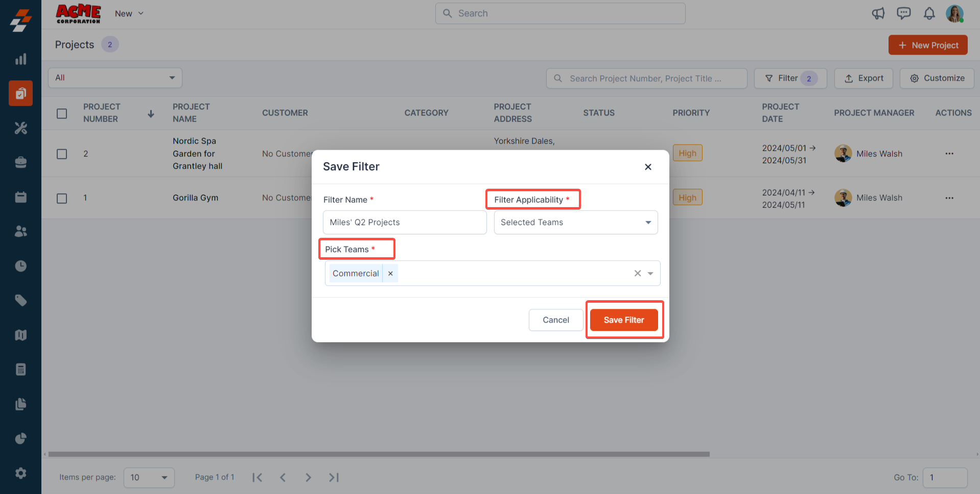Open the Items per page dropdown
Viewport: 980px width, 494px height.
tap(149, 478)
